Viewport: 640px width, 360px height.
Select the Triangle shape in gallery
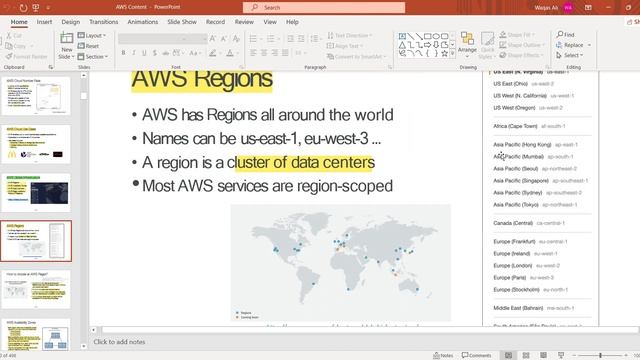click(x=402, y=45)
